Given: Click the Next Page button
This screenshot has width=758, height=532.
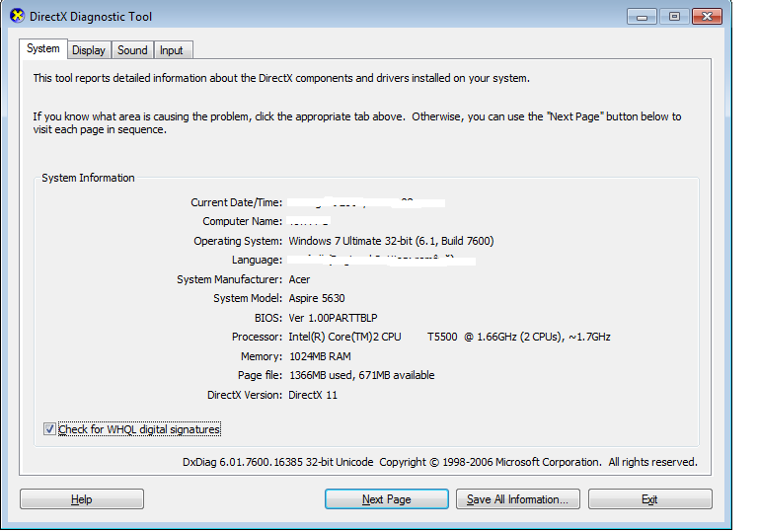Looking at the screenshot, I should tap(386, 499).
